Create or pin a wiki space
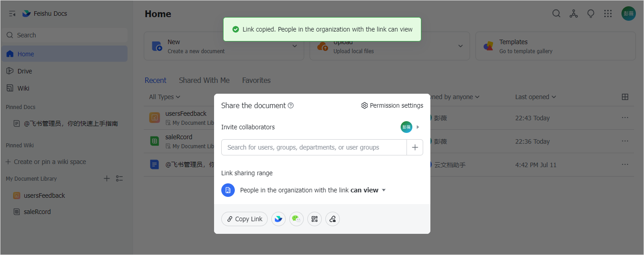The width and height of the screenshot is (644, 255). [x=46, y=162]
